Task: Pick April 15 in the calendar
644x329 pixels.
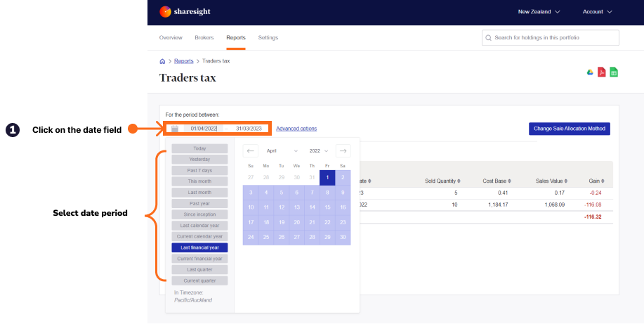Action: click(x=327, y=207)
